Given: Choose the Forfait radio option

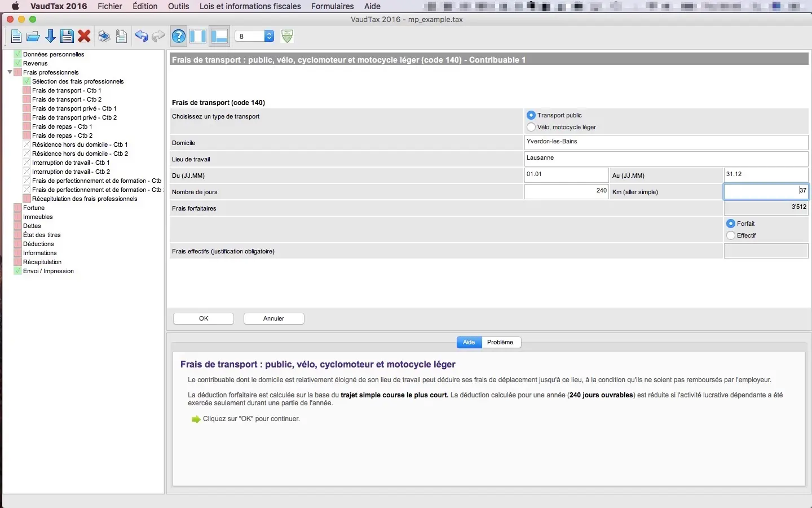Looking at the screenshot, I should pos(731,224).
